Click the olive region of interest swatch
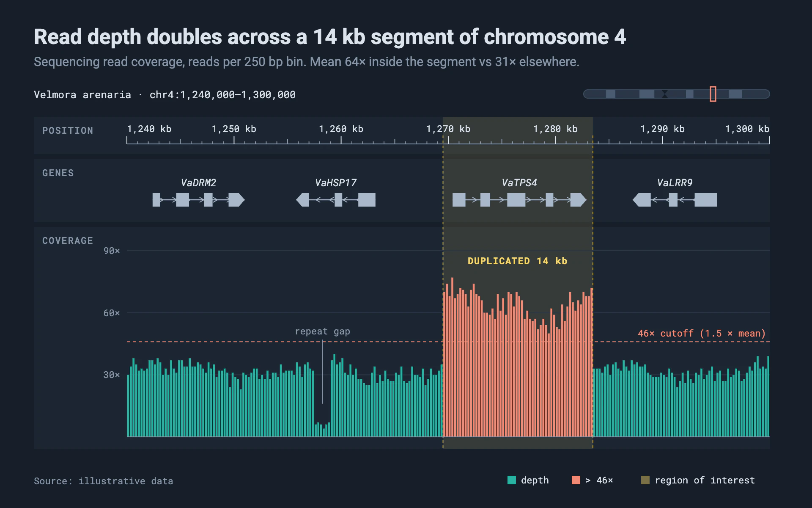 [645, 480]
